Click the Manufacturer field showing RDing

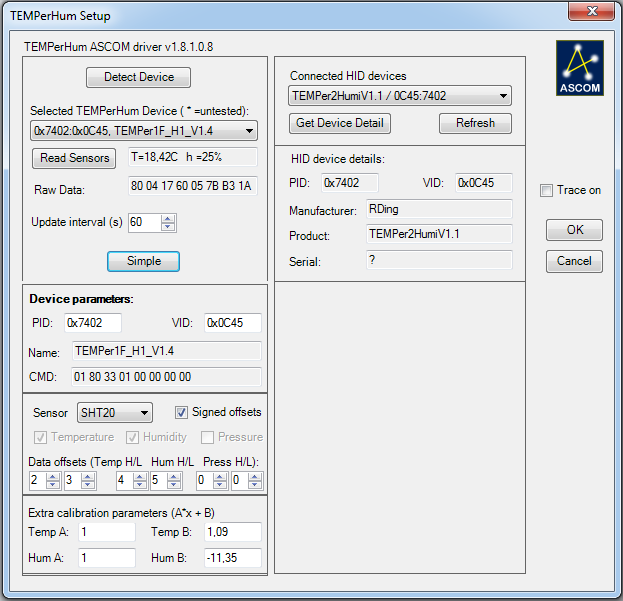point(439,209)
